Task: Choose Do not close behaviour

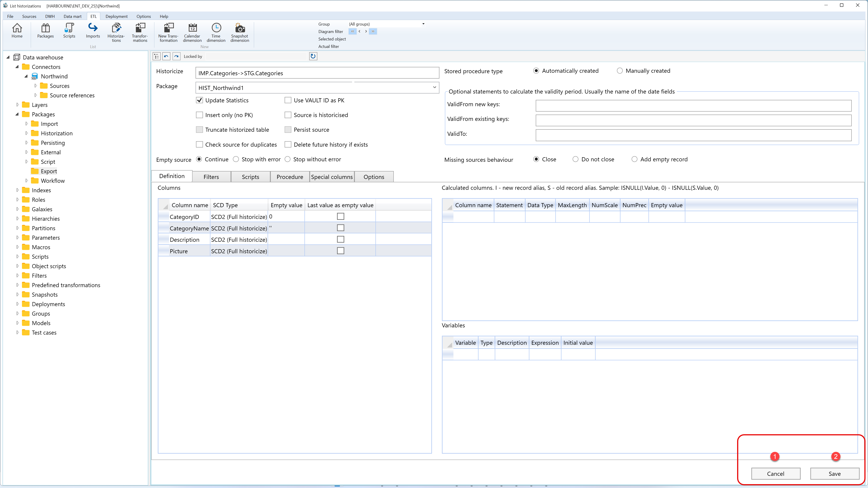Action: click(576, 159)
